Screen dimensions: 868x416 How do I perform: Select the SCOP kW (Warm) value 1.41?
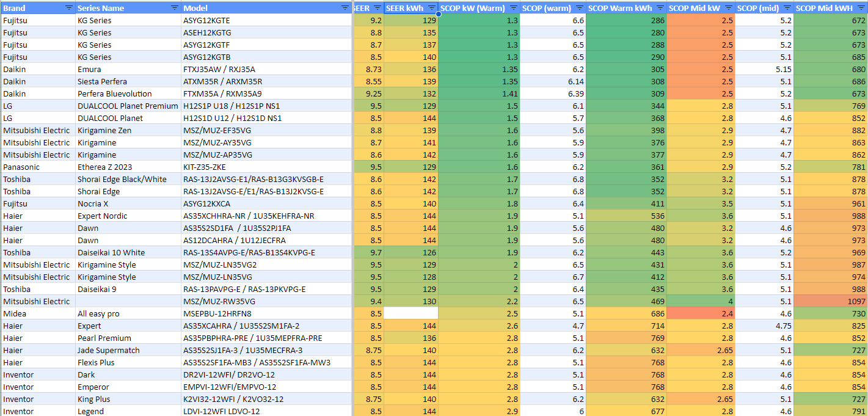(479, 93)
